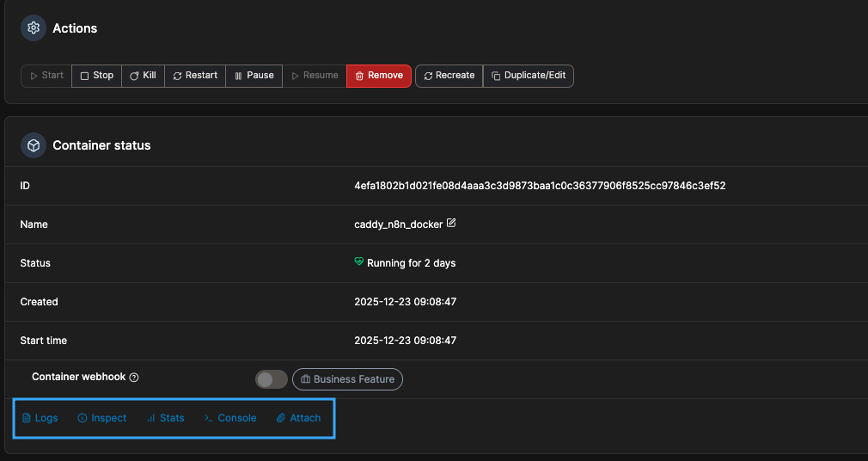Click the Business Feature badge
Image resolution: width=868 pixels, height=461 pixels.
coord(347,379)
